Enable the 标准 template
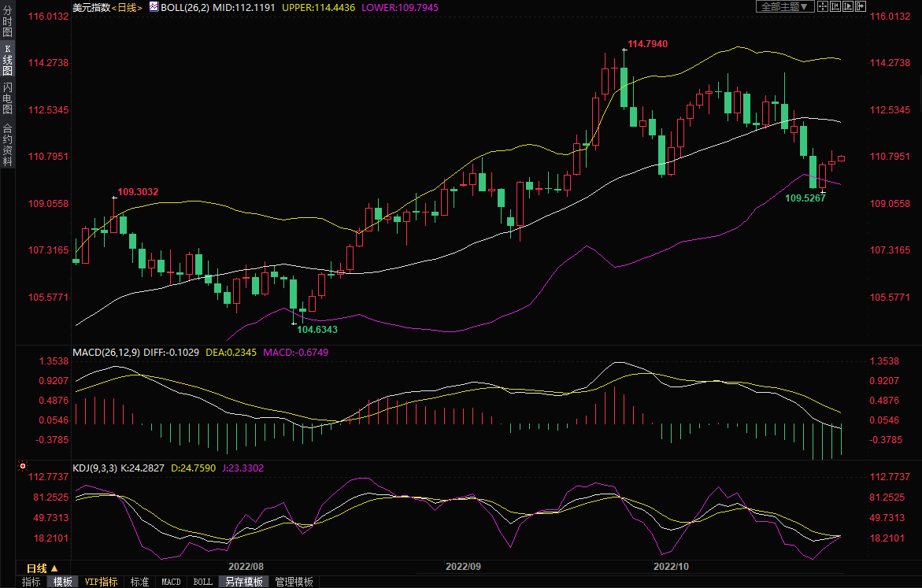The image size is (922, 588). (x=139, y=582)
